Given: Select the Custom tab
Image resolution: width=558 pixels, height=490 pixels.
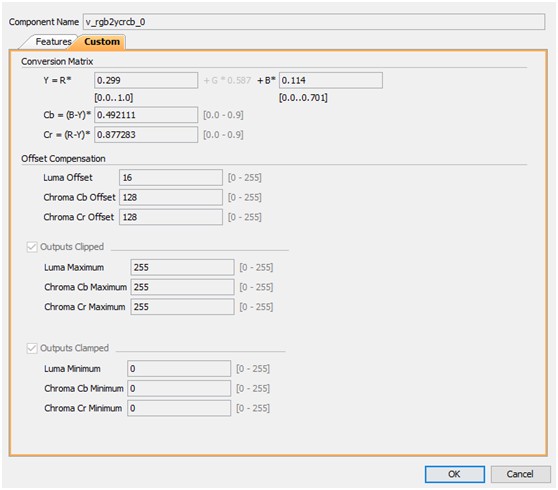Looking at the screenshot, I should pos(101,42).
